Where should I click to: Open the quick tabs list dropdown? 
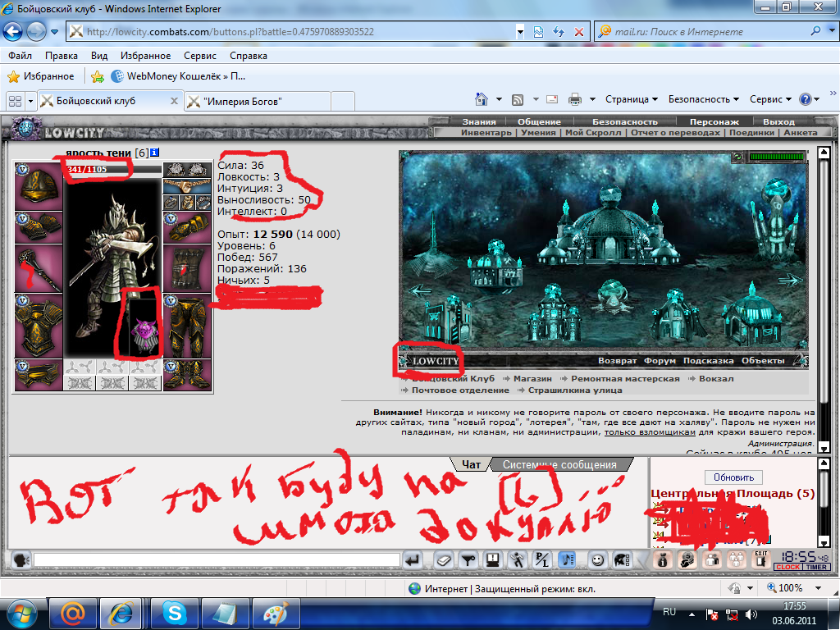(x=30, y=101)
